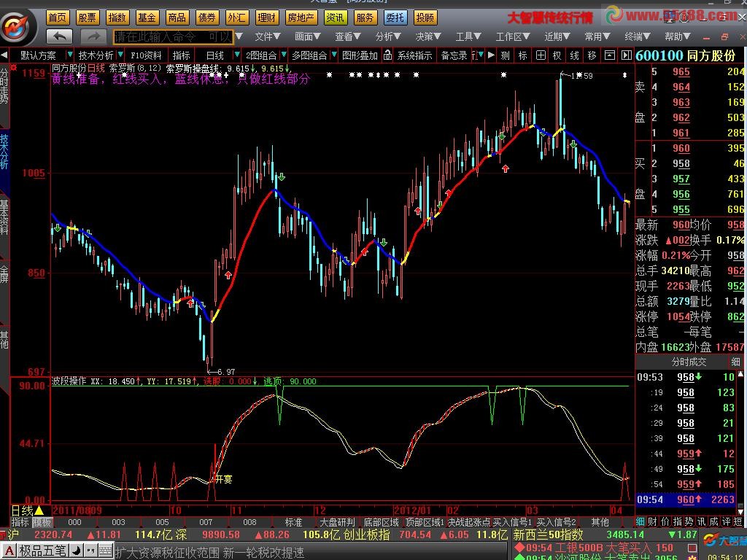Image resolution: width=747 pixels, height=560 pixels.
Task: Click the command input field
Action: [x=172, y=36]
